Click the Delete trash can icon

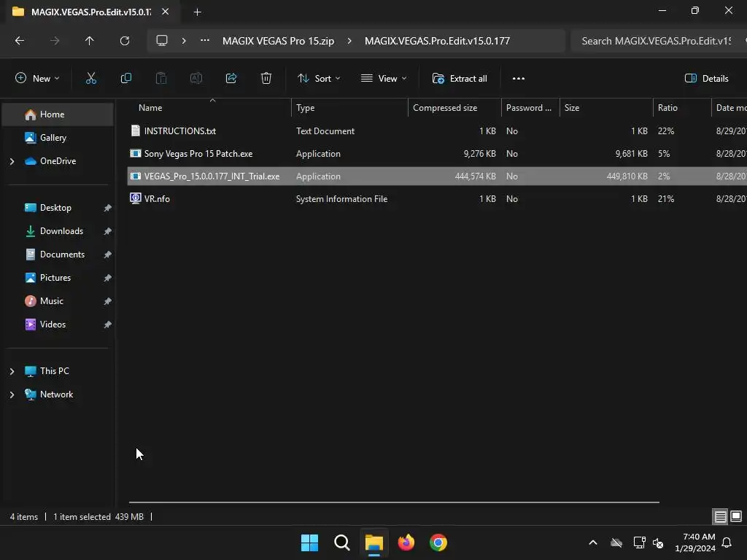coord(266,79)
